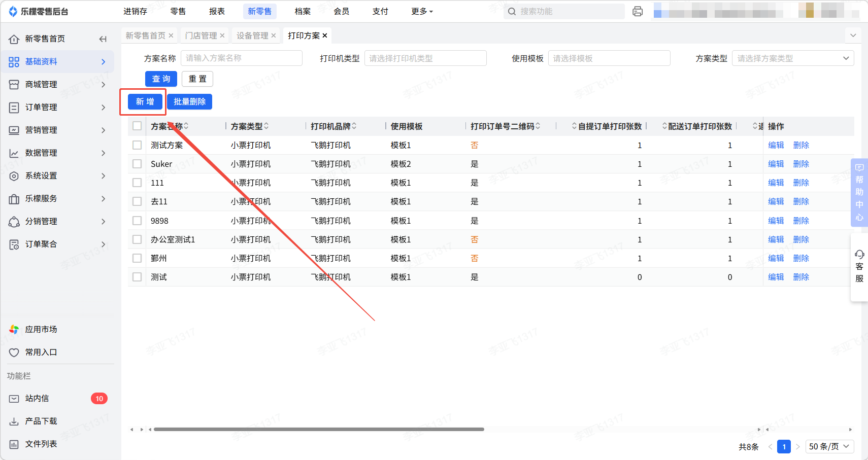
Task: Click the 重置 button
Action: (x=197, y=79)
